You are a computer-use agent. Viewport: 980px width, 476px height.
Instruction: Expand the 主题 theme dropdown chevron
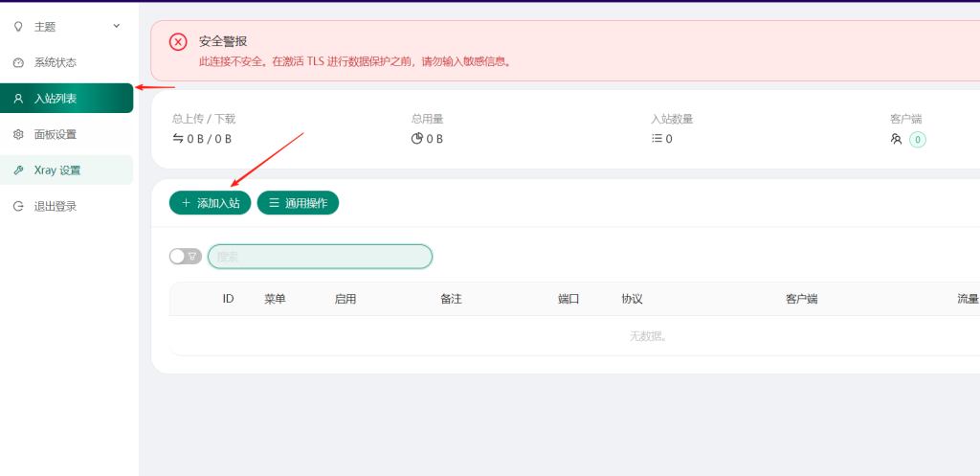[117, 26]
